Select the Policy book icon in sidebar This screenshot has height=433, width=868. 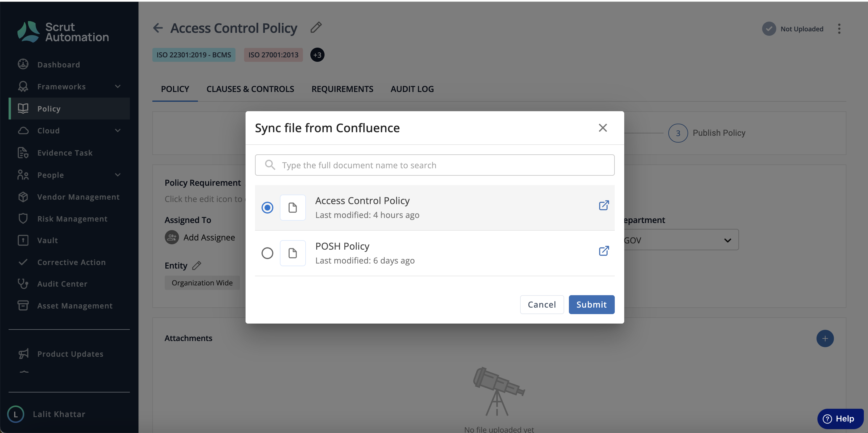[x=23, y=108]
